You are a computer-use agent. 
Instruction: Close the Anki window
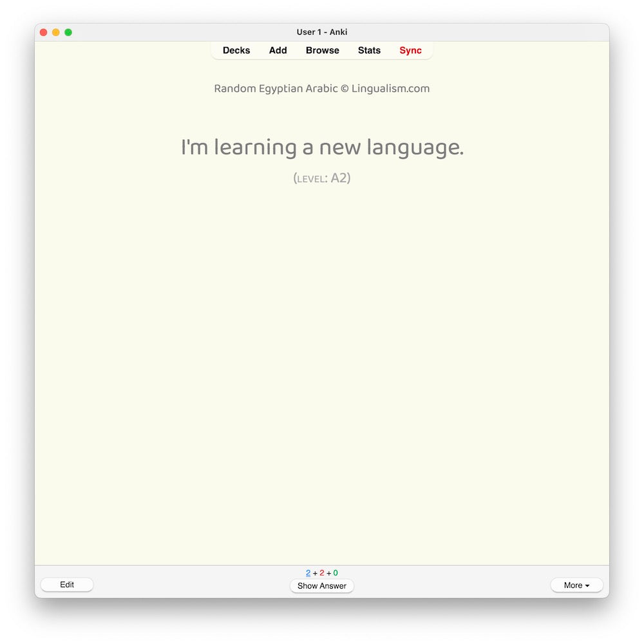pos(44,32)
